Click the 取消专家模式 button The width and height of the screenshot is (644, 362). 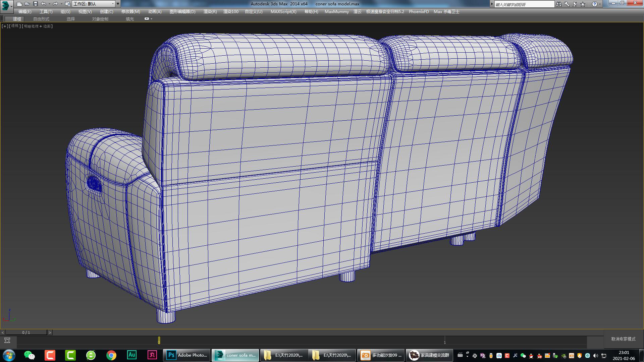(x=623, y=339)
